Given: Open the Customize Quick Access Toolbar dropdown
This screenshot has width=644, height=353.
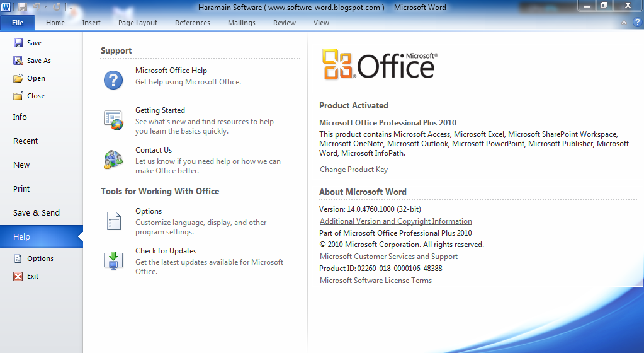Looking at the screenshot, I should (71, 8).
